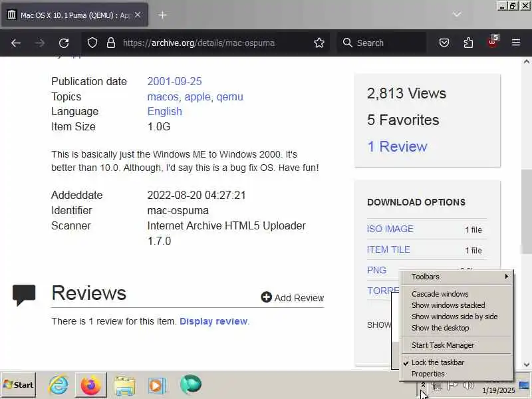
Task: Click the vertical page scrollbar thumb
Action: click(x=526, y=211)
